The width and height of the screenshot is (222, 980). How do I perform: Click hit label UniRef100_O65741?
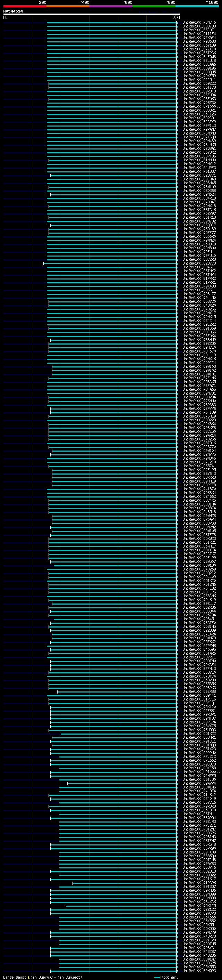[x=199, y=467]
